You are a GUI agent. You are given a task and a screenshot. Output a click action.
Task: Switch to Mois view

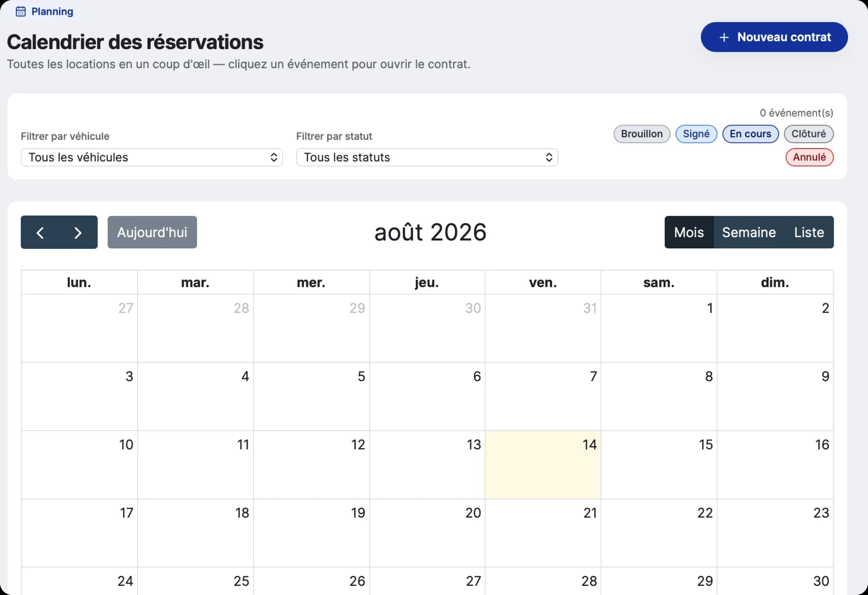coord(689,232)
